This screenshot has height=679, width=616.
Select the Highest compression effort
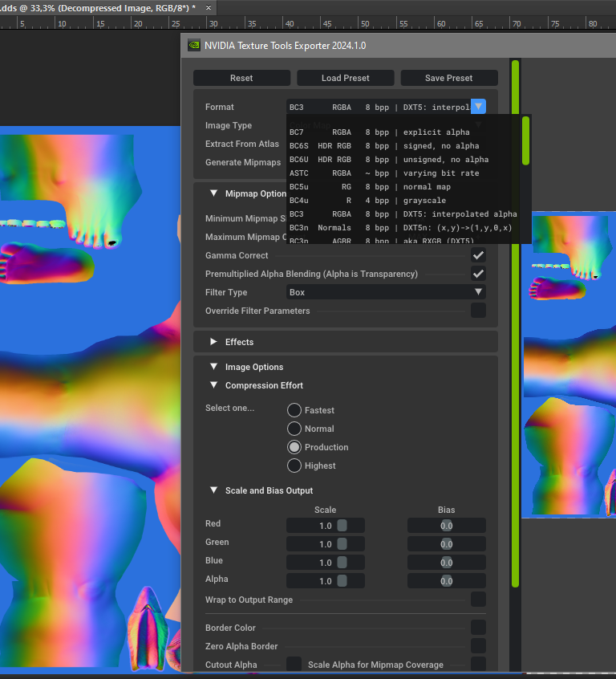294,466
